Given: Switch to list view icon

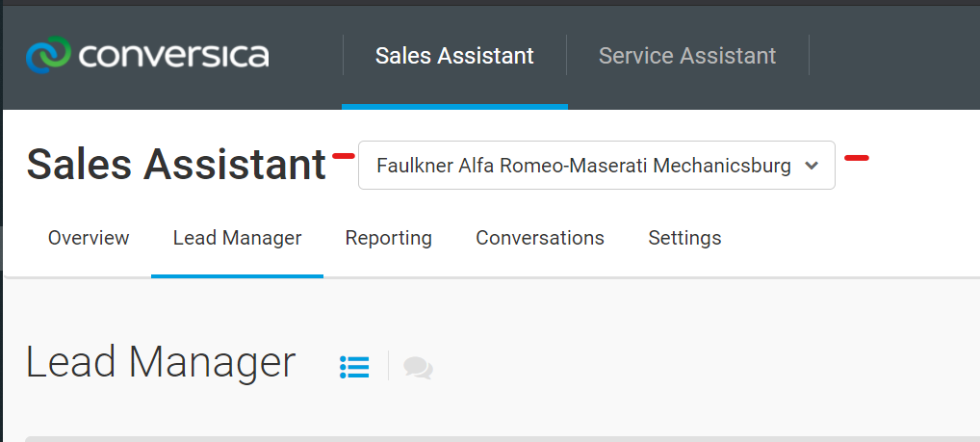Looking at the screenshot, I should (x=354, y=367).
